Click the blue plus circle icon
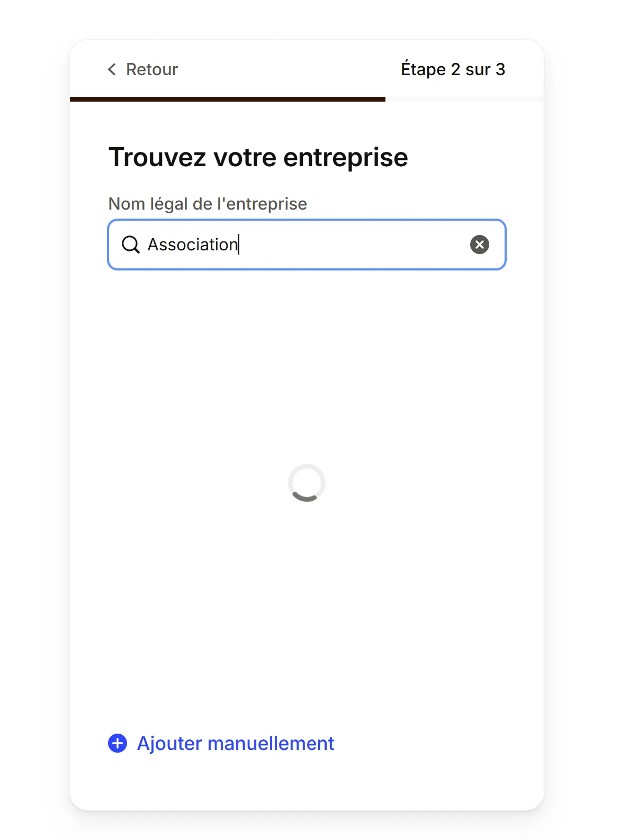Image resolution: width=629 pixels, height=840 pixels. pos(118,743)
